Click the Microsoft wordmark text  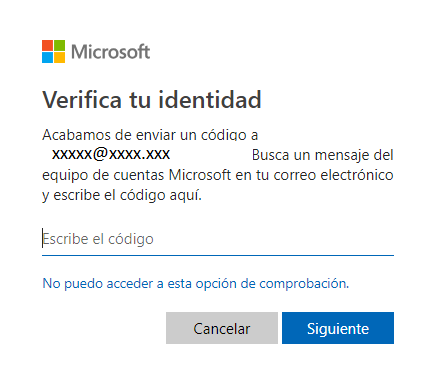[x=111, y=52]
